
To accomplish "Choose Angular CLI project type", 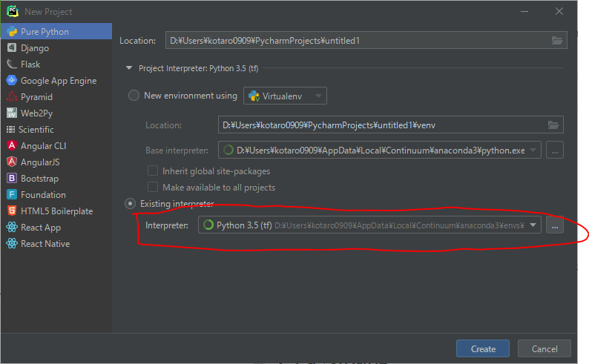I will pos(56,145).
